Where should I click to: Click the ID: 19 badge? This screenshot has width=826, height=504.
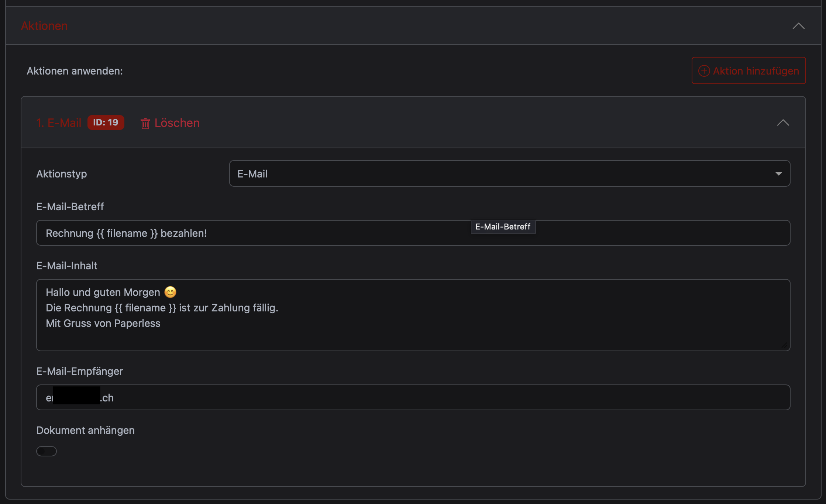(106, 122)
